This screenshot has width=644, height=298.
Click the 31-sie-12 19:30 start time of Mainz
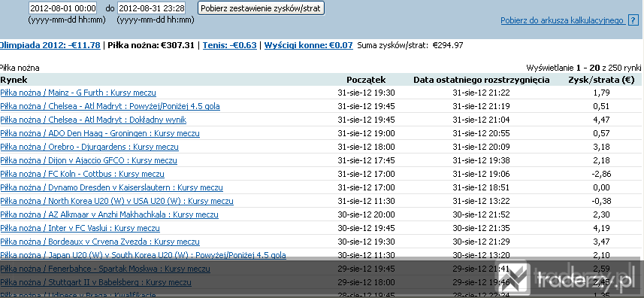[x=367, y=93]
